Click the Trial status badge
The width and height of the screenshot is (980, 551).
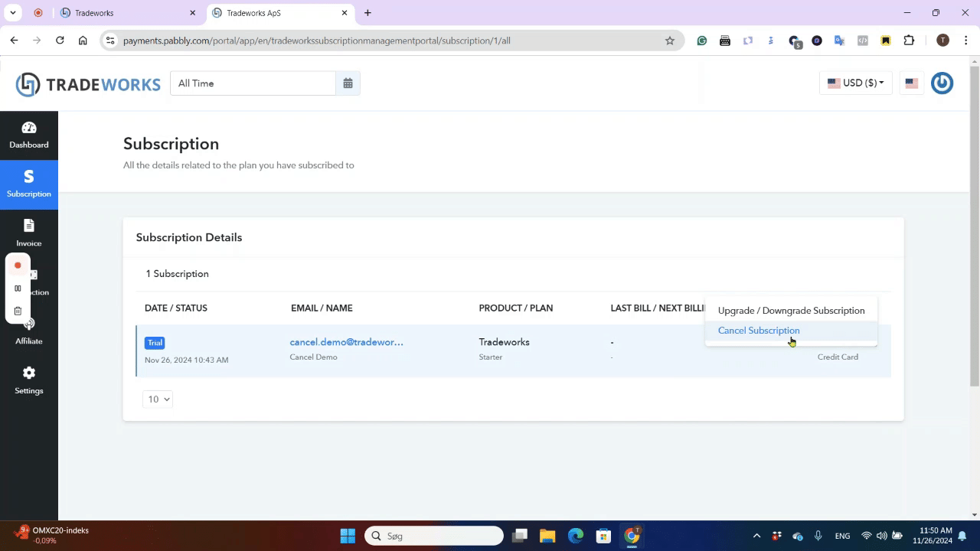(x=155, y=343)
